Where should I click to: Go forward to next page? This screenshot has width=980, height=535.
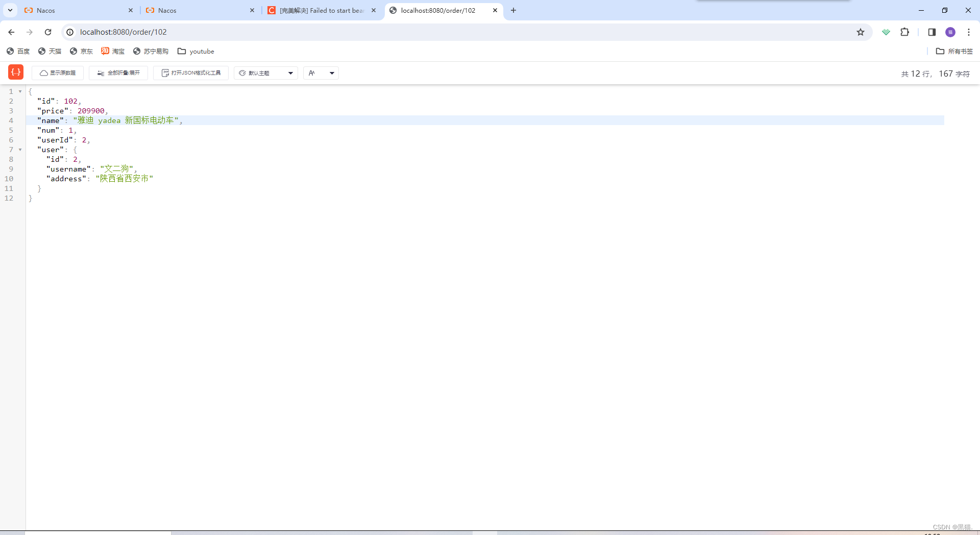click(30, 32)
